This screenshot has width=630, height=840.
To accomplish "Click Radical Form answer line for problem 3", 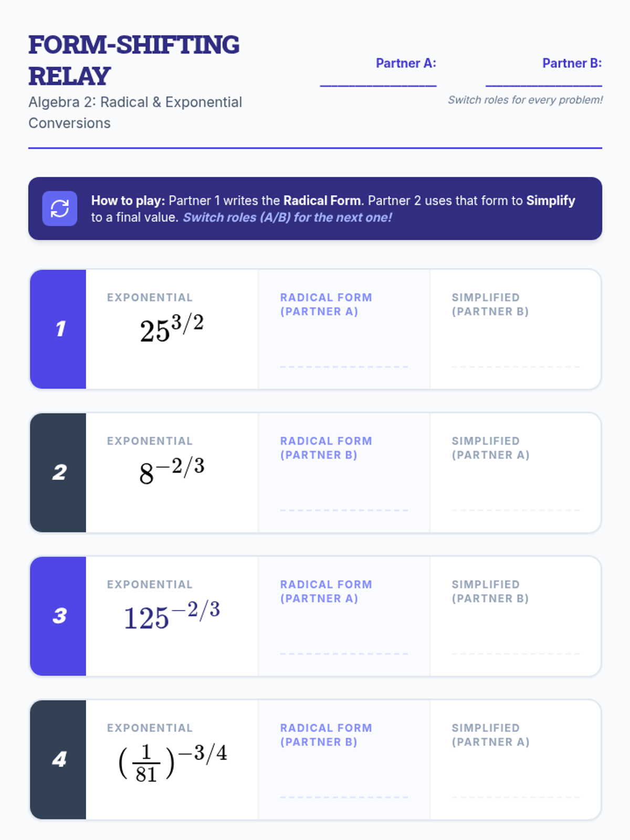I will pos(344,653).
